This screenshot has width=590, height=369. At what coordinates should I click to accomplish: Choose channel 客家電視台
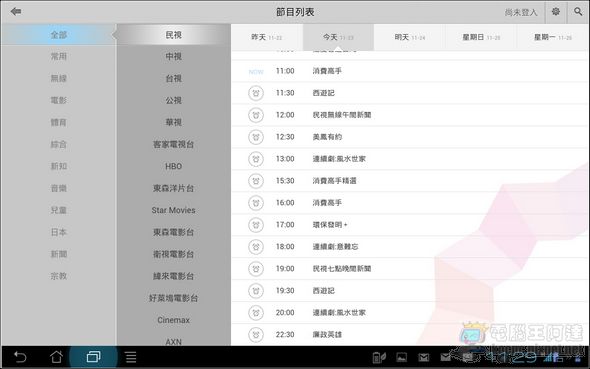click(173, 144)
